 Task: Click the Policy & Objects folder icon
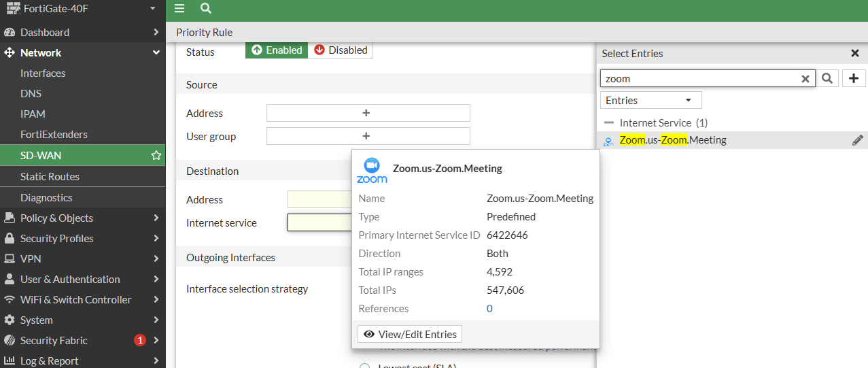pyautogui.click(x=10, y=218)
